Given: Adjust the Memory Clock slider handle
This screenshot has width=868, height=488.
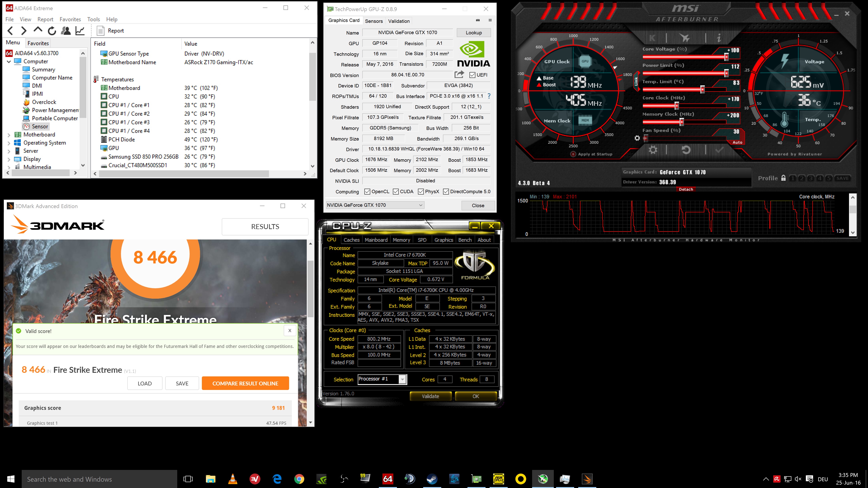Looking at the screenshot, I should click(682, 122).
